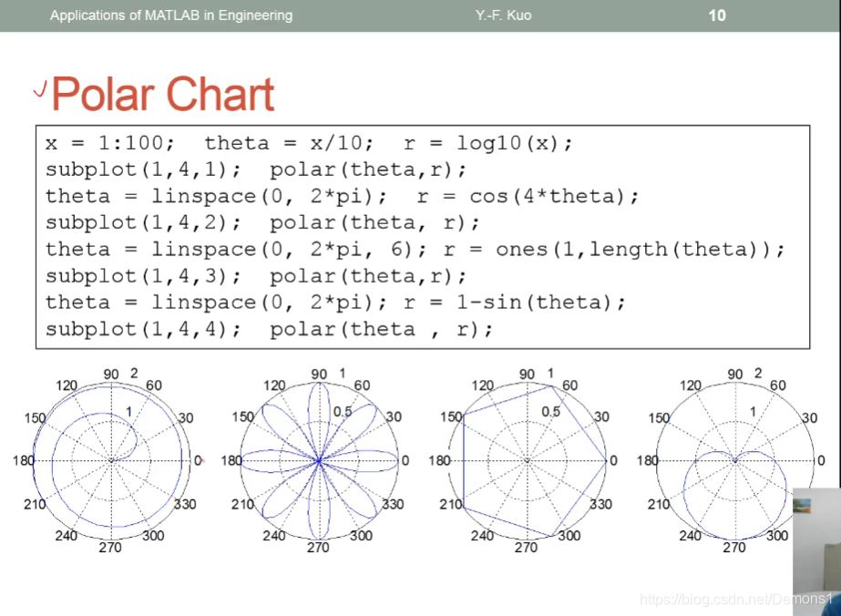This screenshot has width=841, height=616.
Task: Click the "180" angle label of the rose plot
Action: point(231,460)
